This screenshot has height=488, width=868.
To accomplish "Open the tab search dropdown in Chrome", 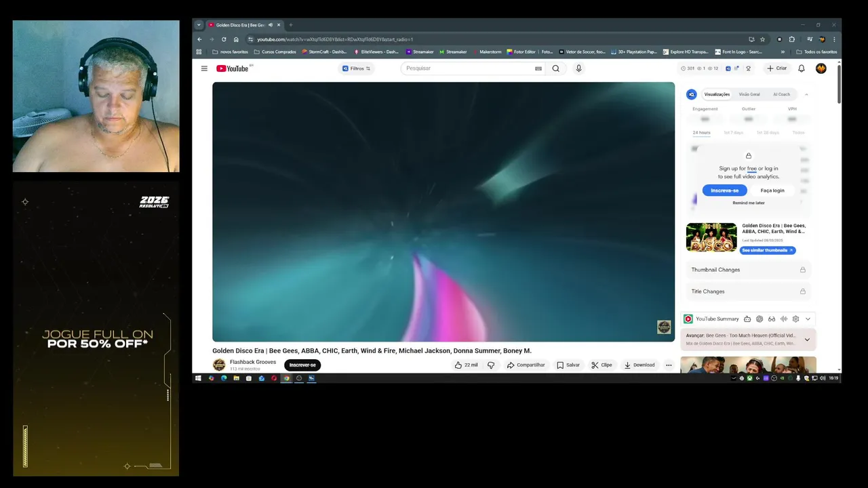I will click(199, 25).
